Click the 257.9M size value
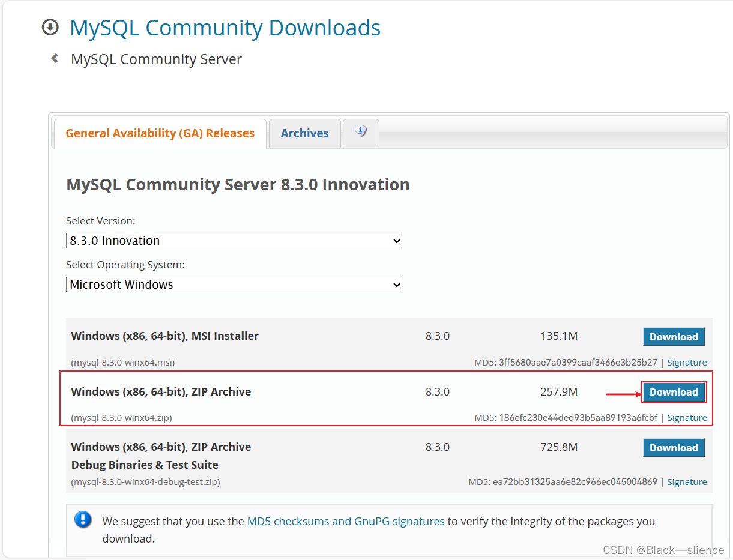Viewport: 733px width, 560px height. point(559,392)
